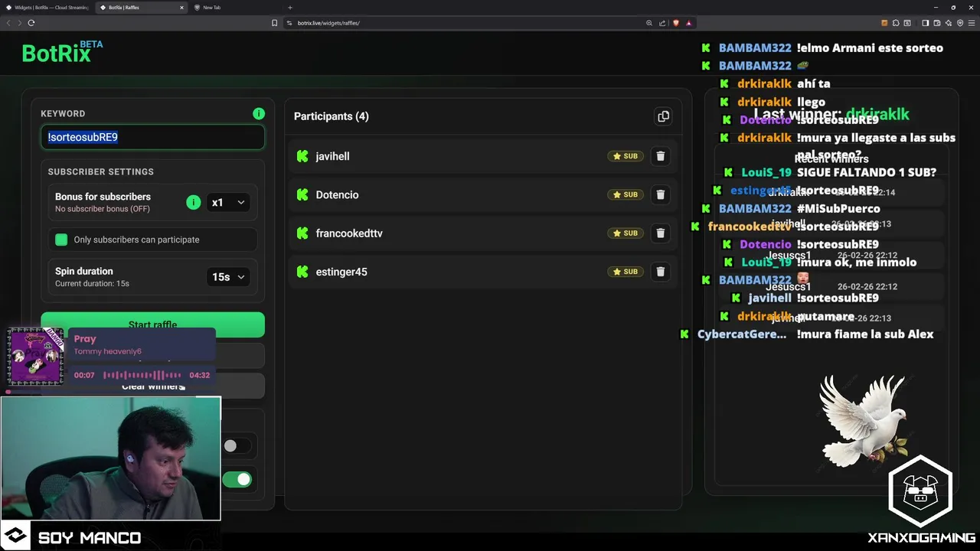The width and height of the screenshot is (980, 551).
Task: Switch to the Widgets BotRix tab
Action: tap(47, 8)
